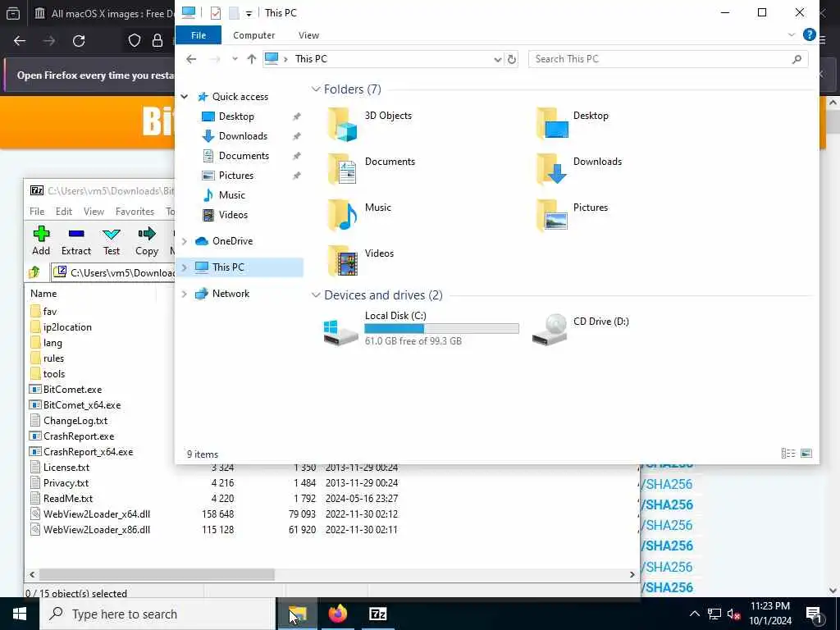Select Pictures under Quick access
840x630 pixels.
pos(235,176)
